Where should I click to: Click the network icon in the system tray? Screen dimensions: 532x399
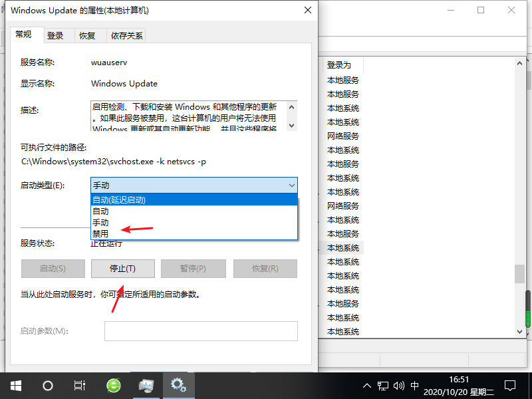(382, 386)
